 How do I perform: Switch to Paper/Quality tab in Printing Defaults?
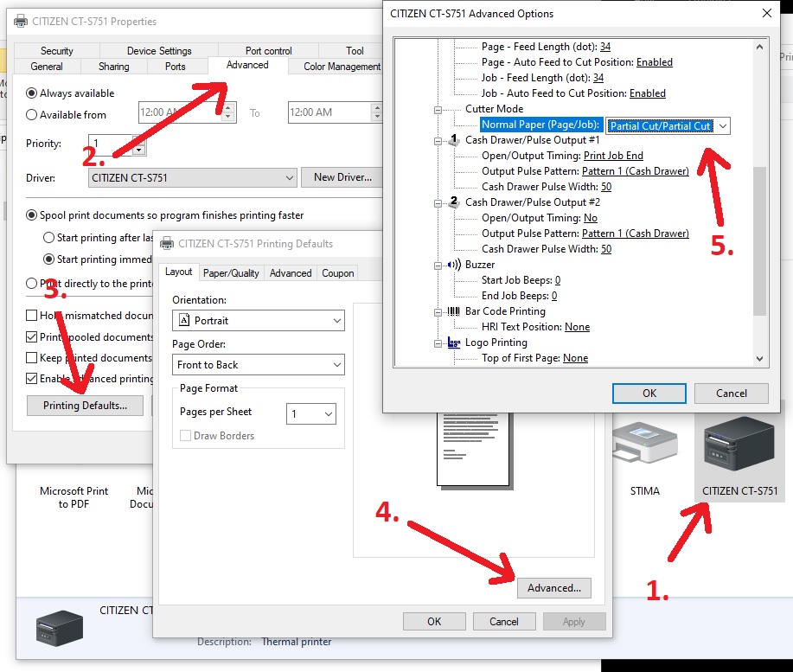coord(231,273)
